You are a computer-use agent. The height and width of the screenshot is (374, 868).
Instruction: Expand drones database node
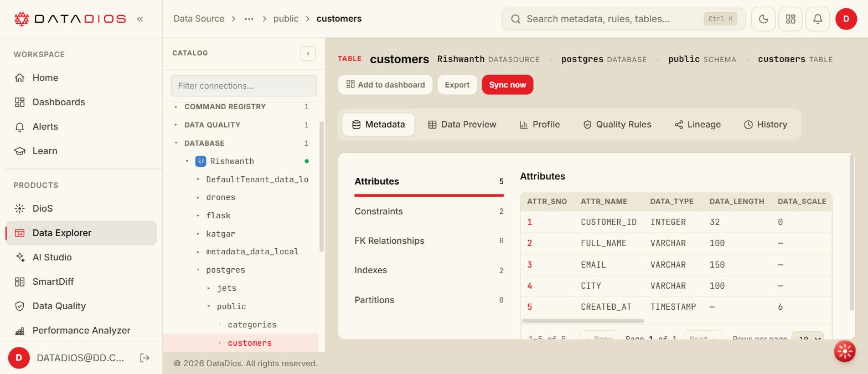pos(199,197)
